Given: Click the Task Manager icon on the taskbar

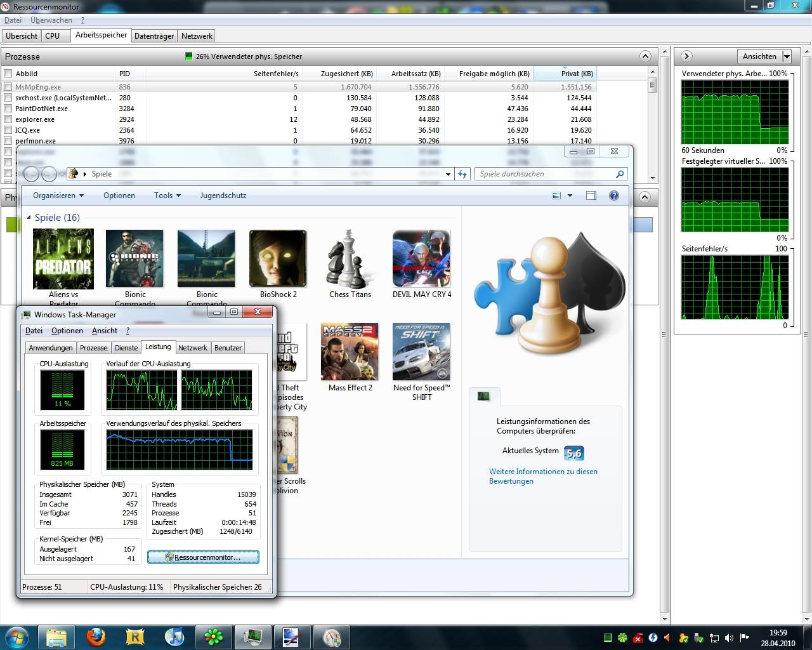Looking at the screenshot, I should tap(253, 637).
